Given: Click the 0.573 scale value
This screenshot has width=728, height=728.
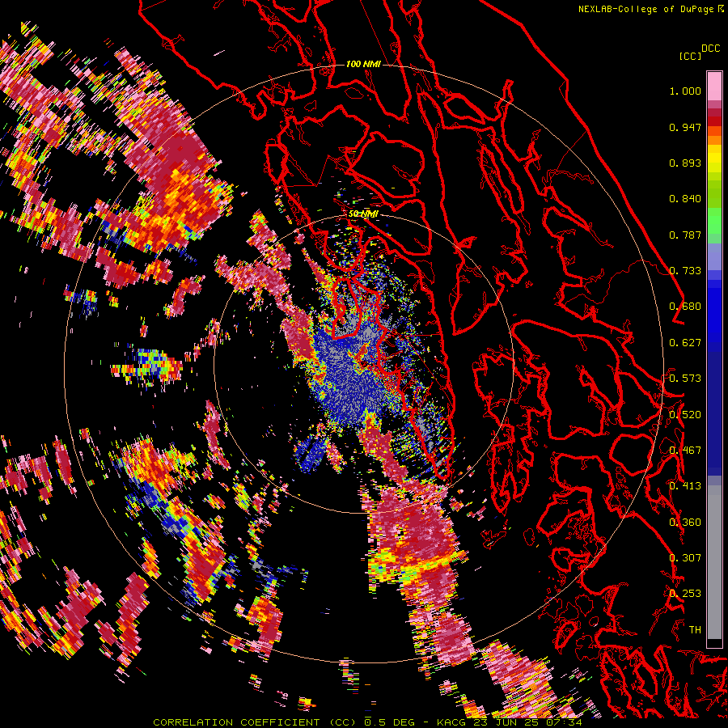Looking at the screenshot, I should point(685,379).
